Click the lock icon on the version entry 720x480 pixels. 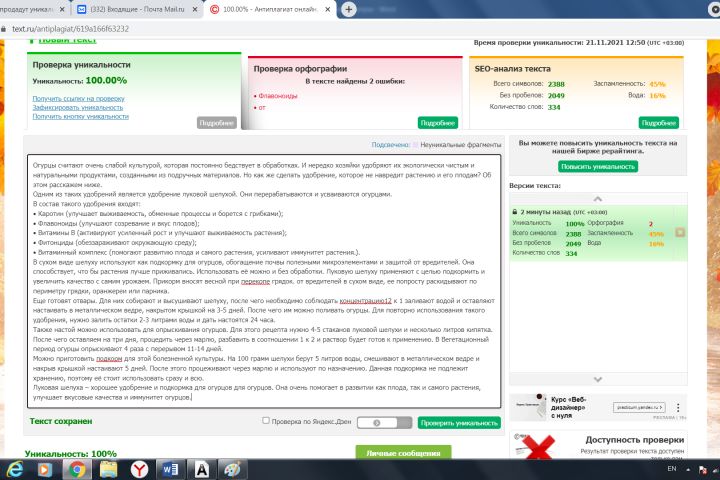[x=515, y=212]
